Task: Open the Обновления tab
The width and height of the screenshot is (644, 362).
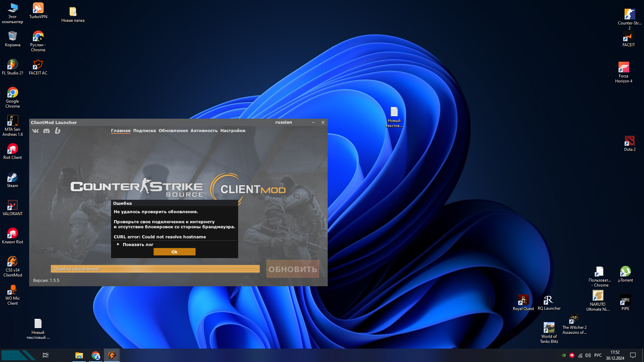Action: coord(173,131)
